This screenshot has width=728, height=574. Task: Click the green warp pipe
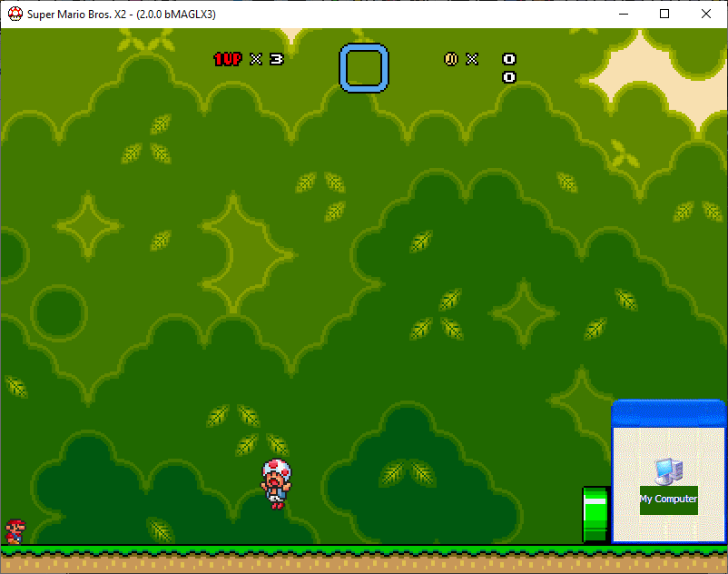click(595, 514)
